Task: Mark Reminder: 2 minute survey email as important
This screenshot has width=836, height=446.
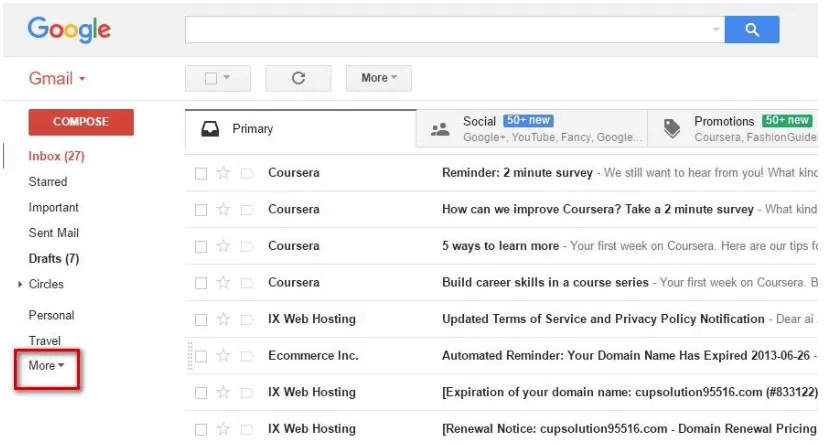Action: 247,173
